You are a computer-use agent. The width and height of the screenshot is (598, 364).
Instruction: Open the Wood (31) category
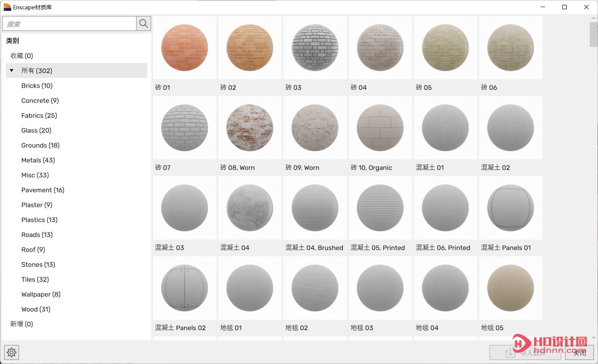pos(36,309)
